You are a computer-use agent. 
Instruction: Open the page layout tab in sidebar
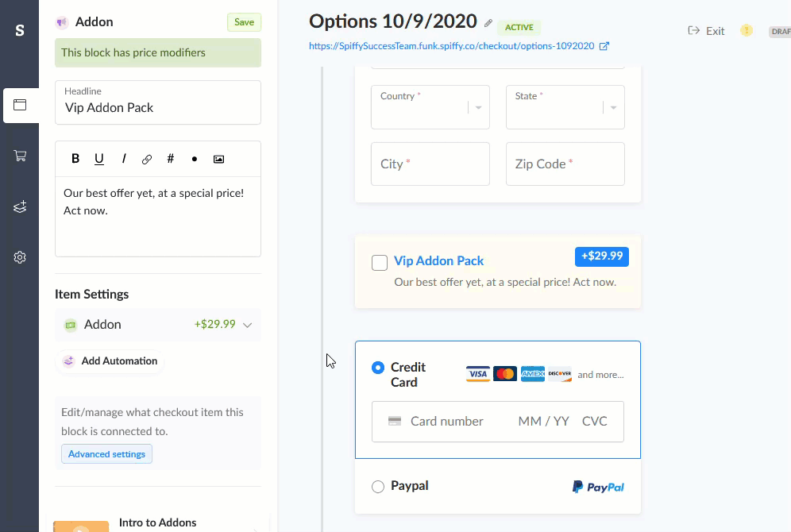coord(20,105)
